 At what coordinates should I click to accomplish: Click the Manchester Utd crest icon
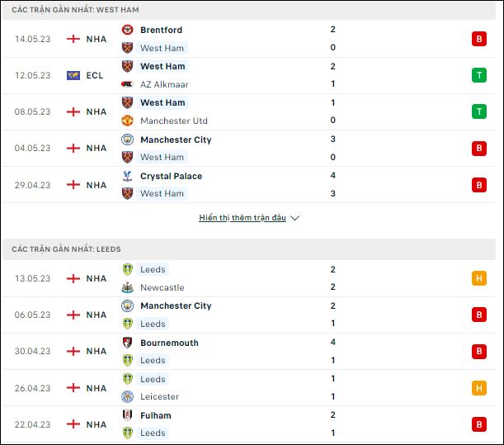(x=127, y=121)
